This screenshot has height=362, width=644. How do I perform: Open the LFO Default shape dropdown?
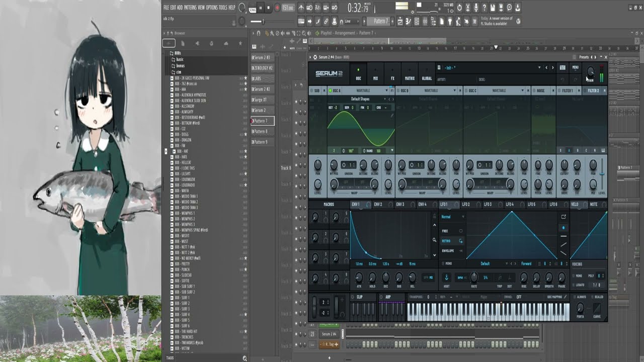(x=485, y=263)
